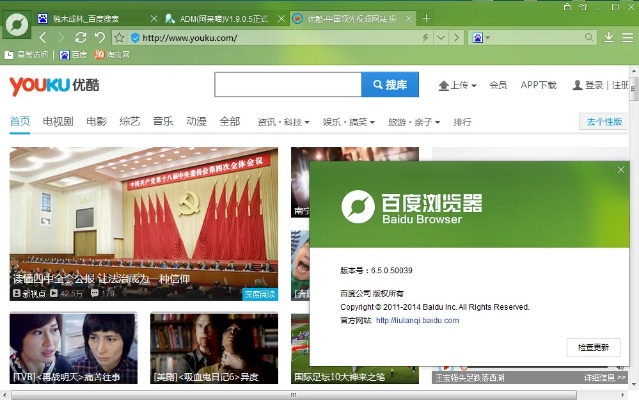Open the 淘宝网 bookmark
This screenshot has width=639, height=400.
[112, 55]
